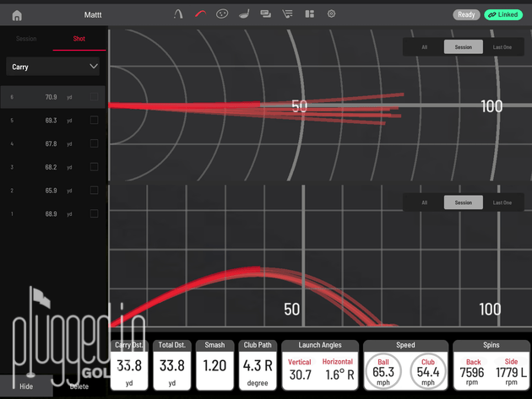The width and height of the screenshot is (532, 399).
Task: Switch to the Session tab in sidebar
Action: (x=26, y=39)
